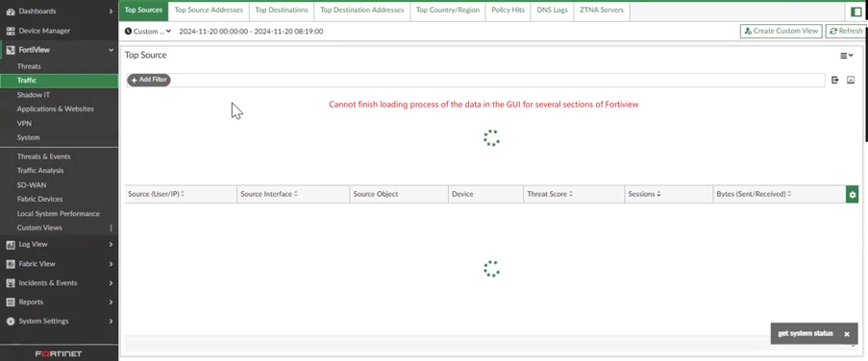Expand the System Settings menu
The image size is (868, 361).
pos(112,322)
